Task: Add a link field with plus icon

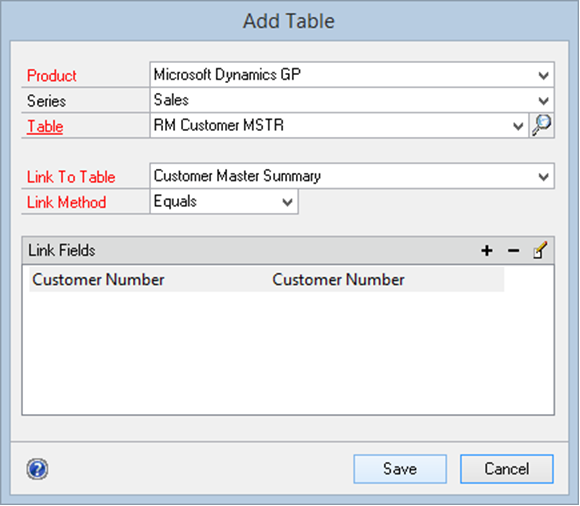Action: 487,251
